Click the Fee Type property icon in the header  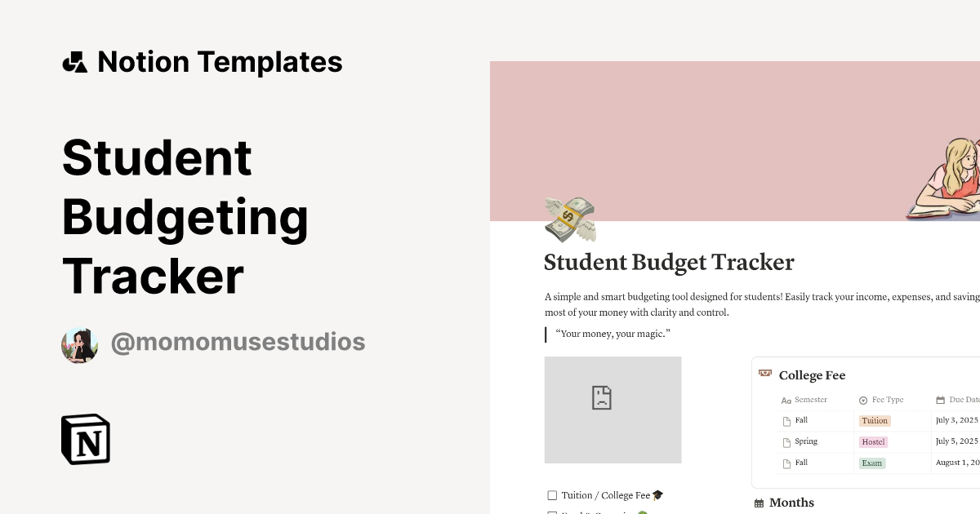863,400
